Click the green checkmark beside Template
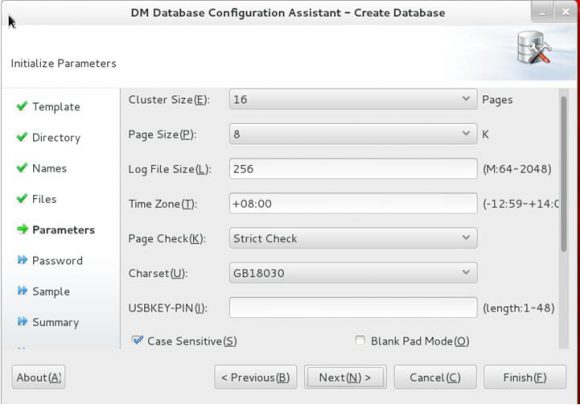 point(22,106)
